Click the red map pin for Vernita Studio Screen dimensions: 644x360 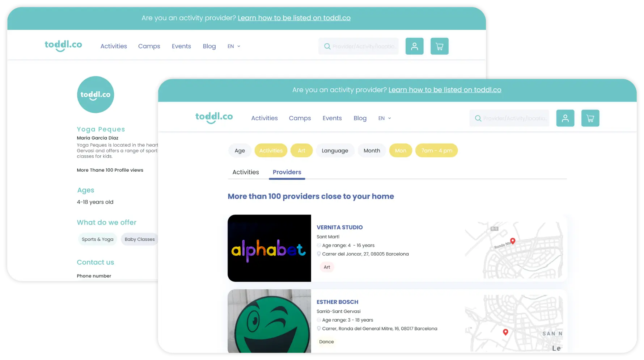click(513, 241)
